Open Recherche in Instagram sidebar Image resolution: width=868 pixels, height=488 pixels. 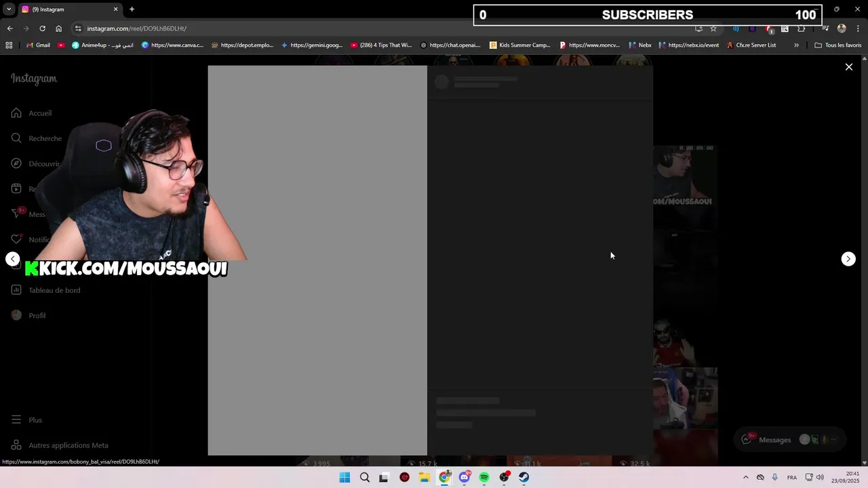tap(45, 138)
